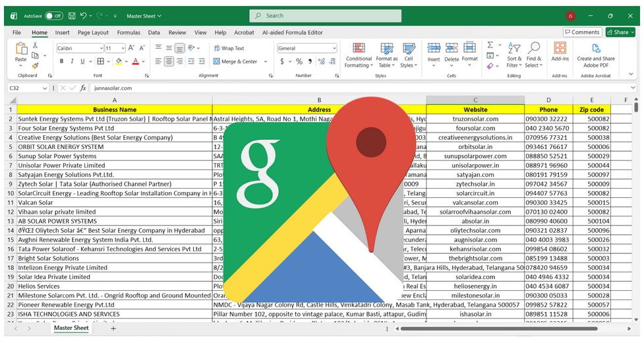Select cell with truzonsolar.com
The height and width of the screenshot is (343, 644).
[475, 119]
